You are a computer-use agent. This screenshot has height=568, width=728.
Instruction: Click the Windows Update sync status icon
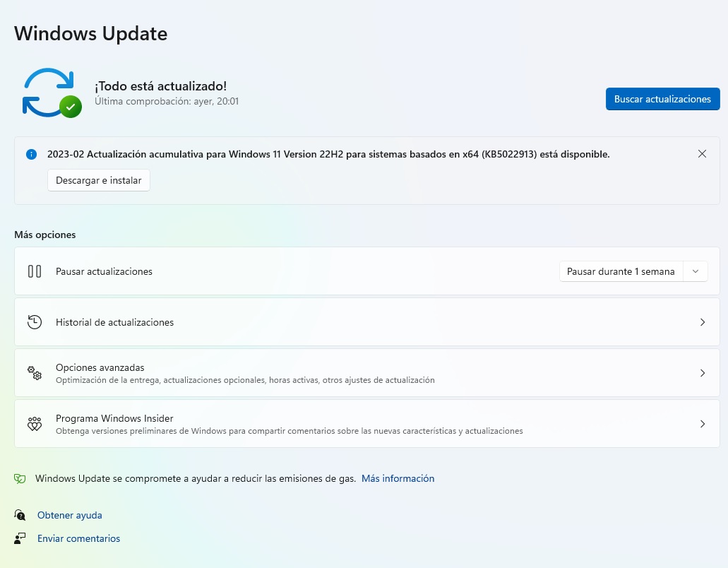[52, 93]
